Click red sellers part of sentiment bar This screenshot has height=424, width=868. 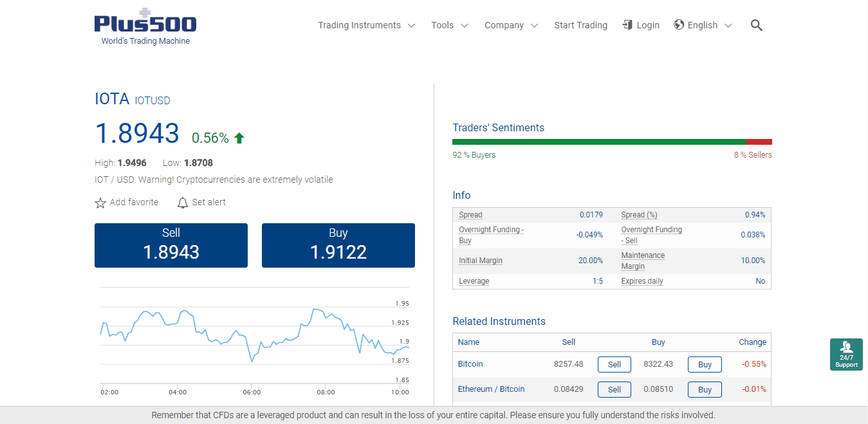click(x=759, y=142)
